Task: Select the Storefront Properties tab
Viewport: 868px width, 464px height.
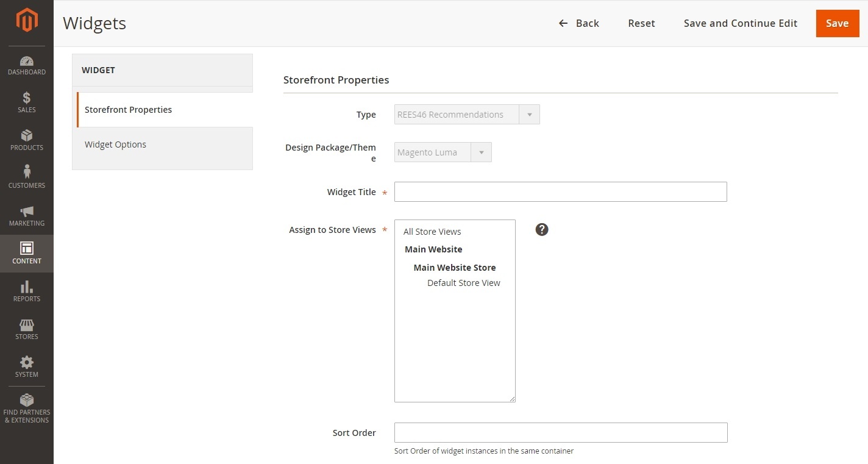Action: pyautogui.click(x=128, y=110)
